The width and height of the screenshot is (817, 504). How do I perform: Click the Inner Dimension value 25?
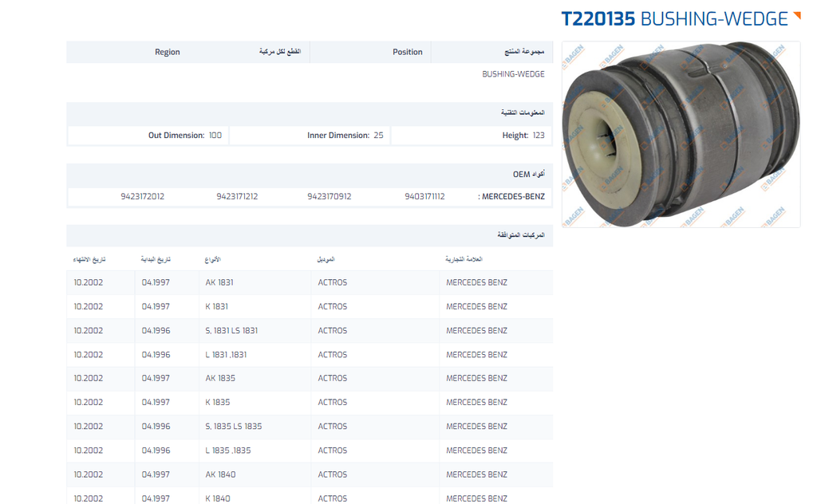tap(378, 136)
